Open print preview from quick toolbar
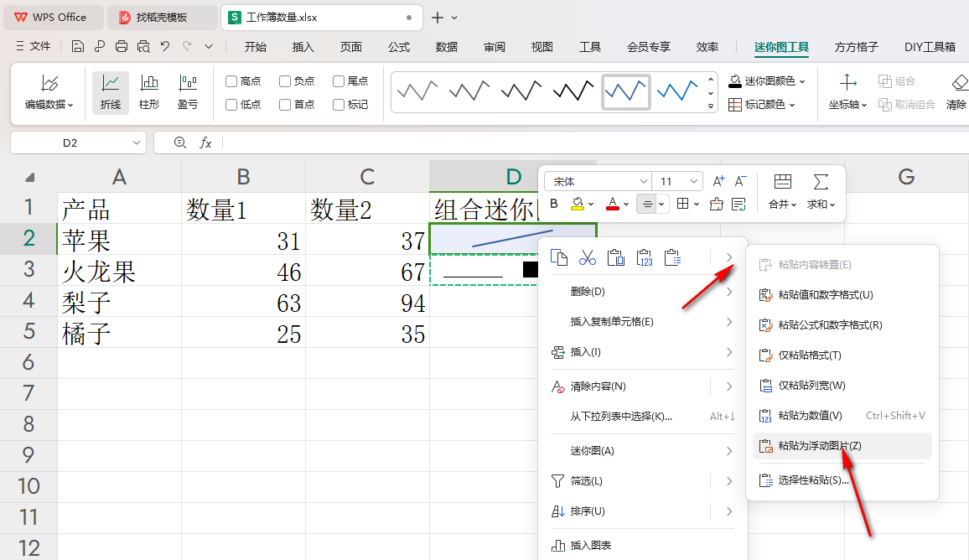Viewport: 969px width, 560px height. pyautogui.click(x=143, y=46)
